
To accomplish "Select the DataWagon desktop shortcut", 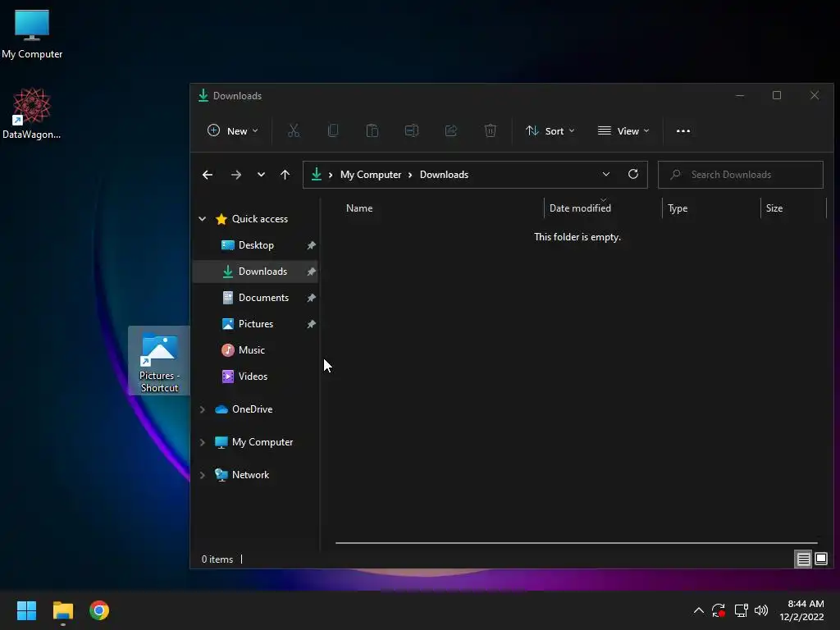I will tap(32, 113).
